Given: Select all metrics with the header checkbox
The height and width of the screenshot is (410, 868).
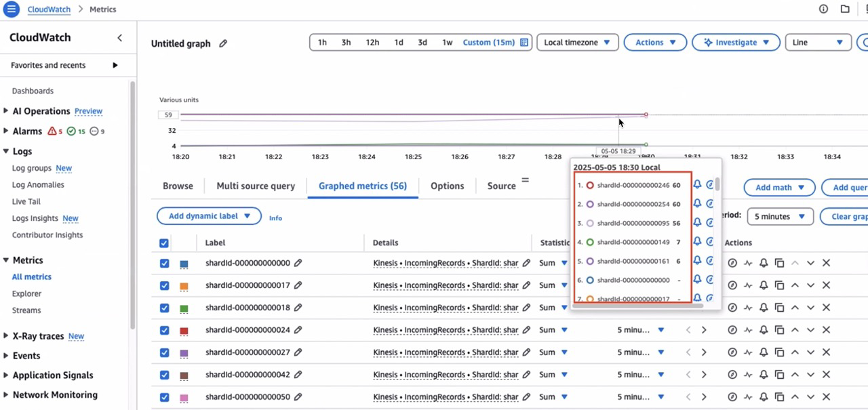Looking at the screenshot, I should 164,243.
